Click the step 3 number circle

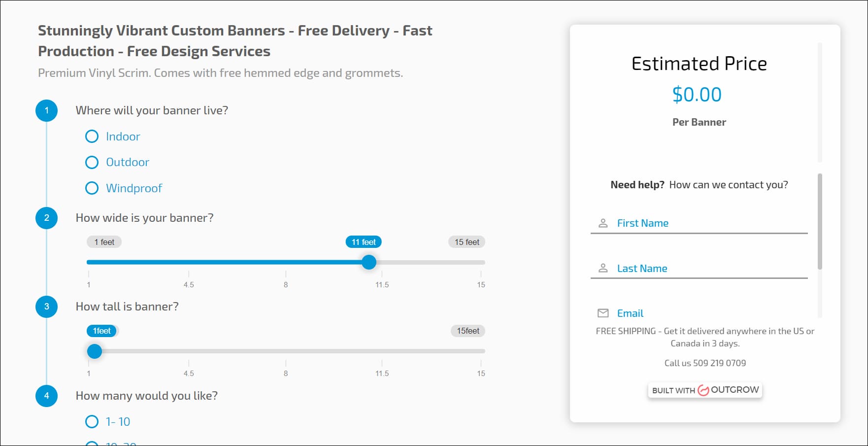(47, 307)
